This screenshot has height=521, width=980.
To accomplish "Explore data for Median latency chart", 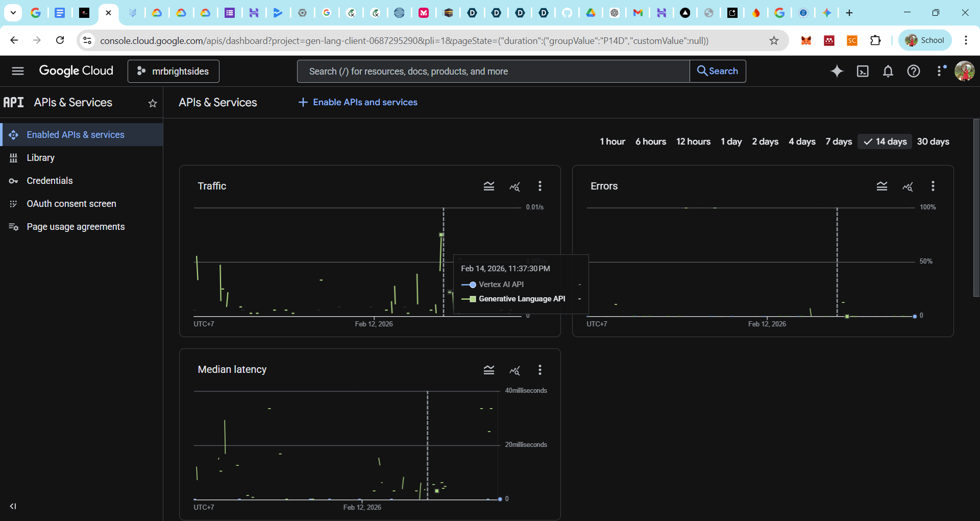I will [x=514, y=370].
